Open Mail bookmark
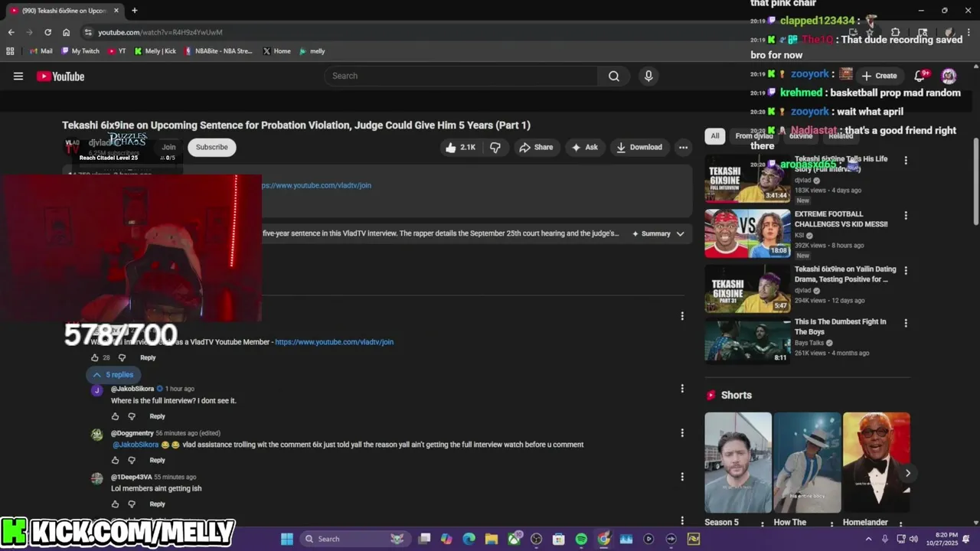The image size is (980, 551). 41,51
